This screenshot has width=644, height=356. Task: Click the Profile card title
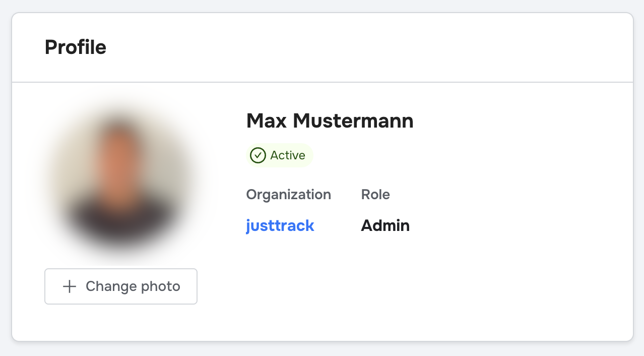(x=76, y=47)
